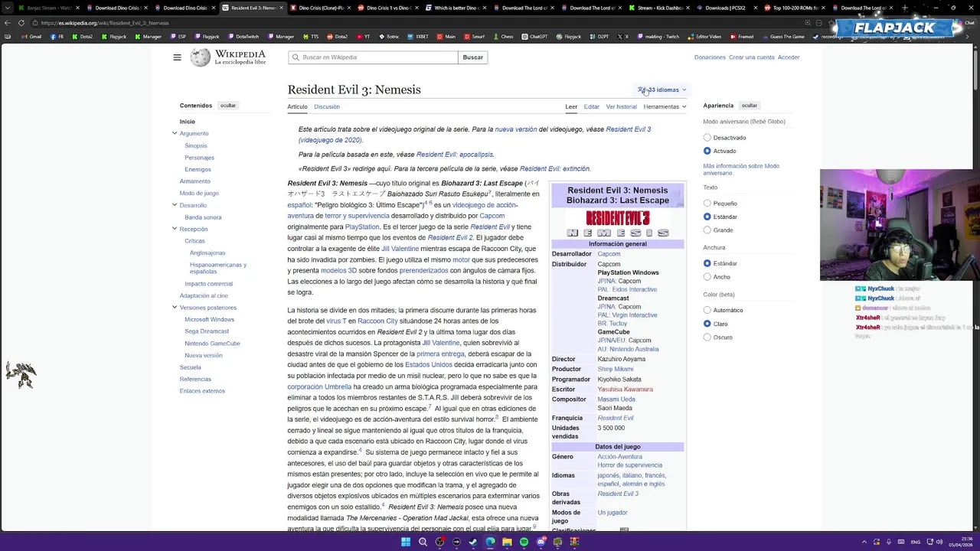Image resolution: width=980 pixels, height=551 pixels.
Task: Follow the Jill Valentine link in first paragraph
Action: (400, 249)
